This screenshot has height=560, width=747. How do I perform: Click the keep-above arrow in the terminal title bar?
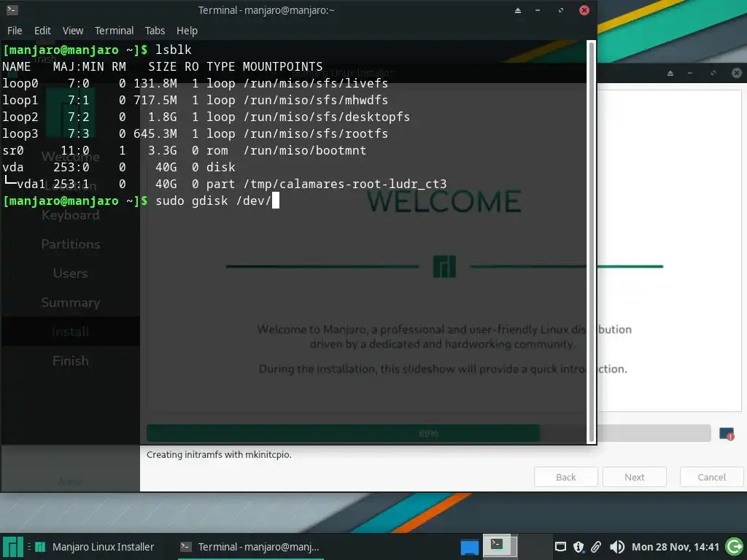click(518, 10)
